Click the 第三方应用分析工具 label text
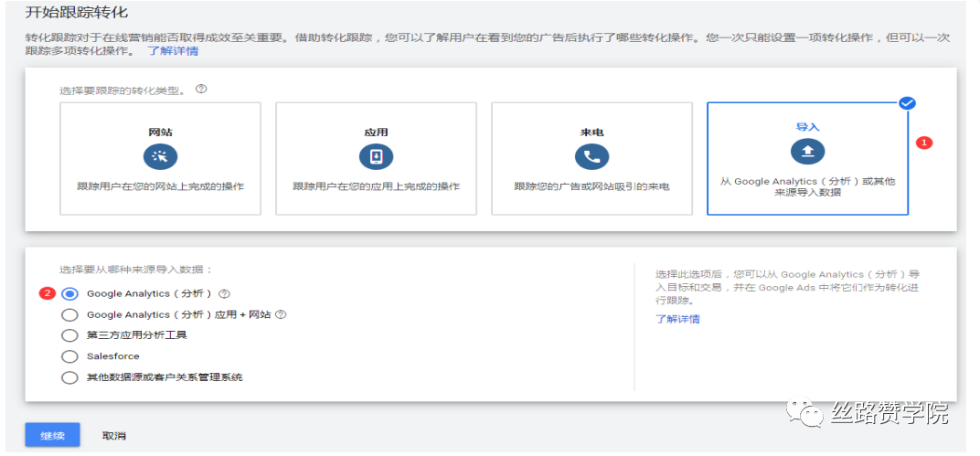 tap(137, 335)
